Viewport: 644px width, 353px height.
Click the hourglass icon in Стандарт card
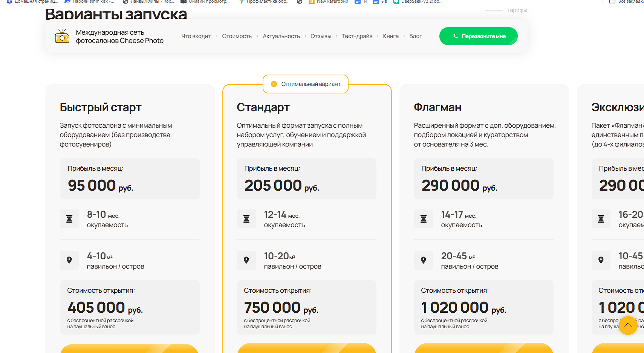(x=246, y=219)
